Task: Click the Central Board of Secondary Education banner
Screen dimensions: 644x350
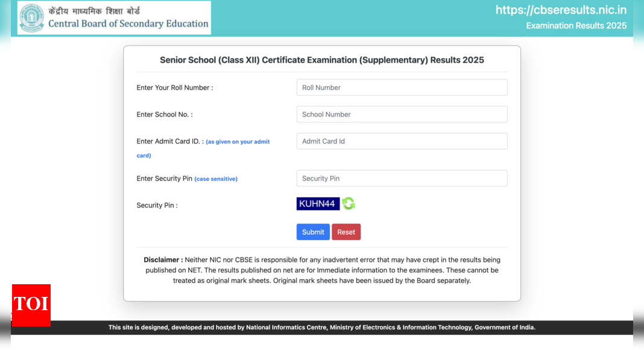Action: click(114, 17)
